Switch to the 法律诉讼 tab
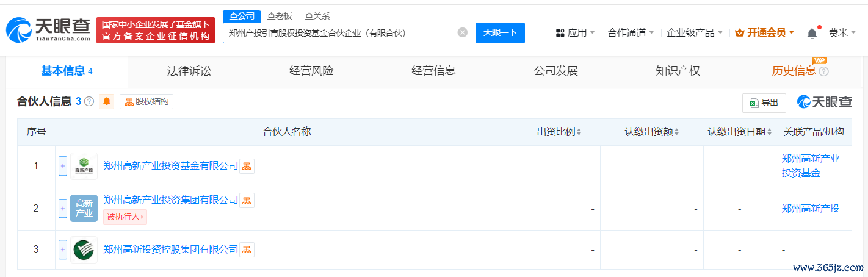The image size is (868, 277). (x=189, y=71)
